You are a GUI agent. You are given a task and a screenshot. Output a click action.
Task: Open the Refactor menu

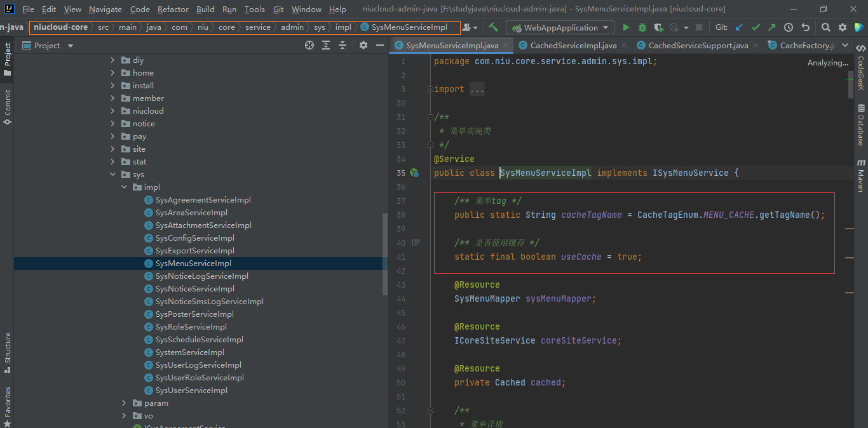pyautogui.click(x=173, y=9)
